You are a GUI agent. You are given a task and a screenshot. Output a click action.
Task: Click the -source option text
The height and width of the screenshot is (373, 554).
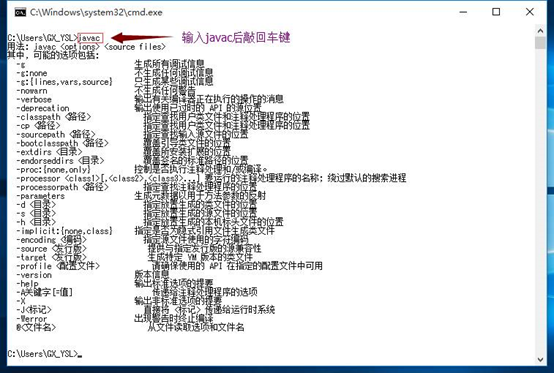(x=51, y=249)
